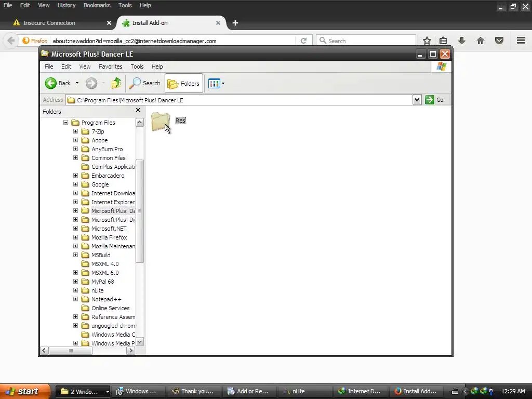This screenshot has height=399, width=532.
Task: Expand the Adobe folder node
Action: point(76,140)
